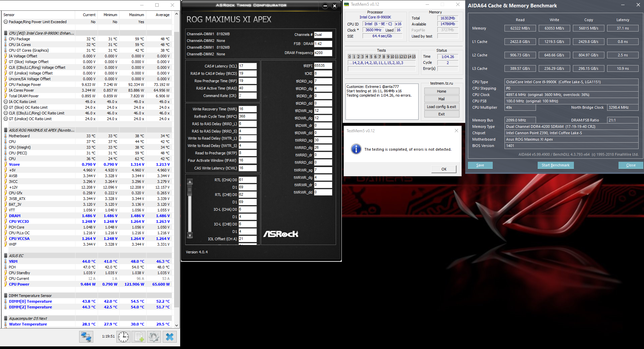
Task: Click the thermometer icon of CPU Package row
Action: click(x=6, y=39)
